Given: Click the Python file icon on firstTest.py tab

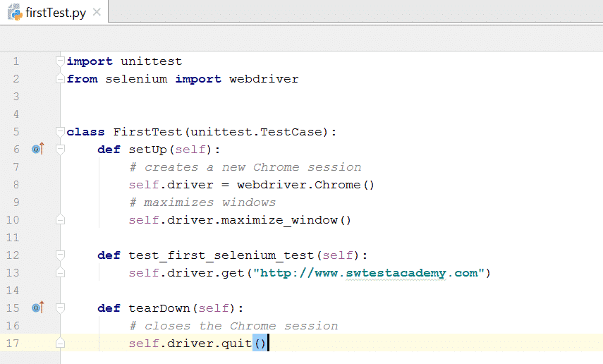Looking at the screenshot, I should click(13, 13).
